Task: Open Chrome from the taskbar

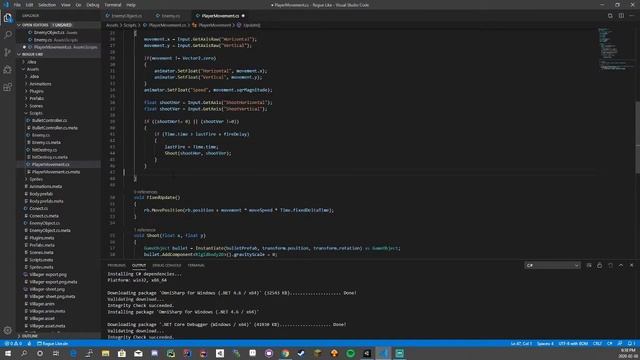Action: click(285, 353)
